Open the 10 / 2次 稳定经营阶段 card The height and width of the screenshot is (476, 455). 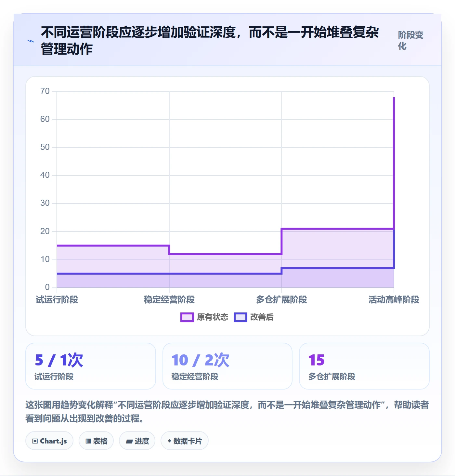(227, 366)
